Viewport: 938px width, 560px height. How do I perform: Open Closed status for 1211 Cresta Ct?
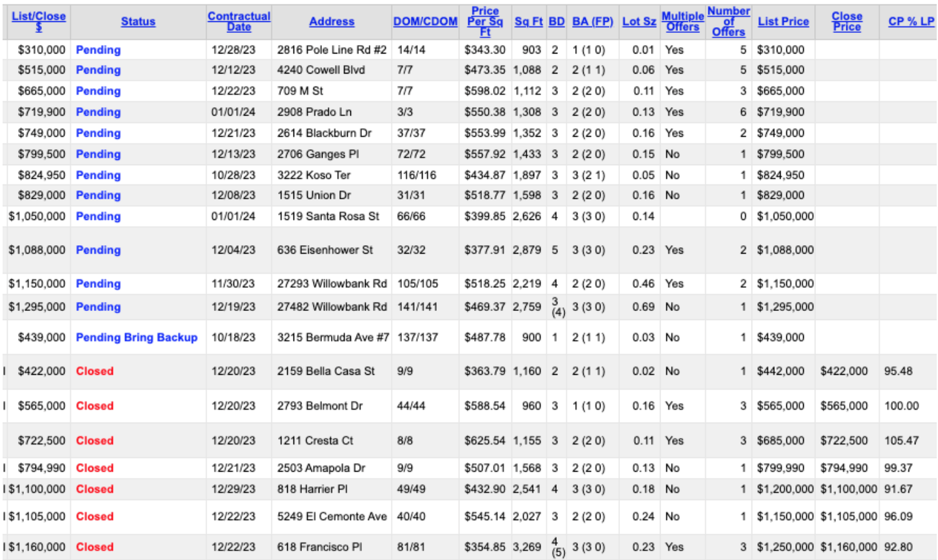(x=95, y=441)
